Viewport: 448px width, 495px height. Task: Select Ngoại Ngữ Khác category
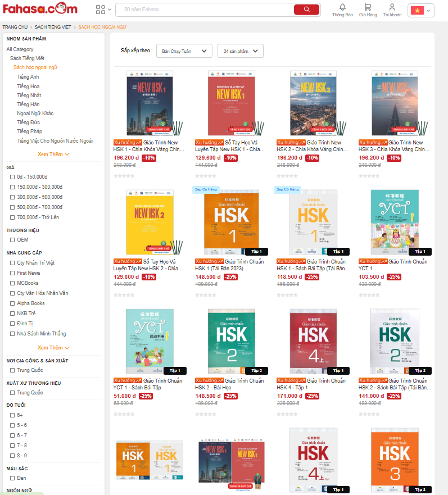(x=35, y=113)
